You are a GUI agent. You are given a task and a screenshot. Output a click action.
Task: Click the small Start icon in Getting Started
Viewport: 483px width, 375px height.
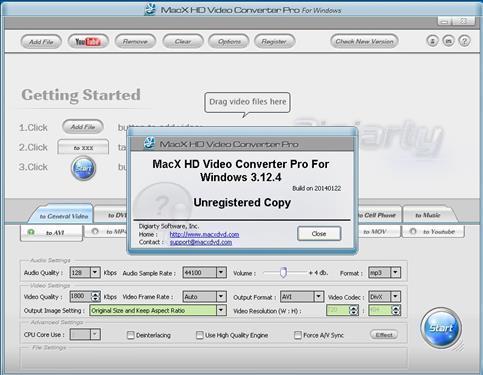83,168
